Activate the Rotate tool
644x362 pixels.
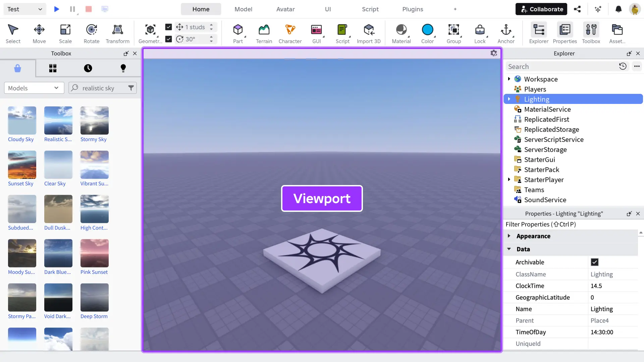[91, 33]
